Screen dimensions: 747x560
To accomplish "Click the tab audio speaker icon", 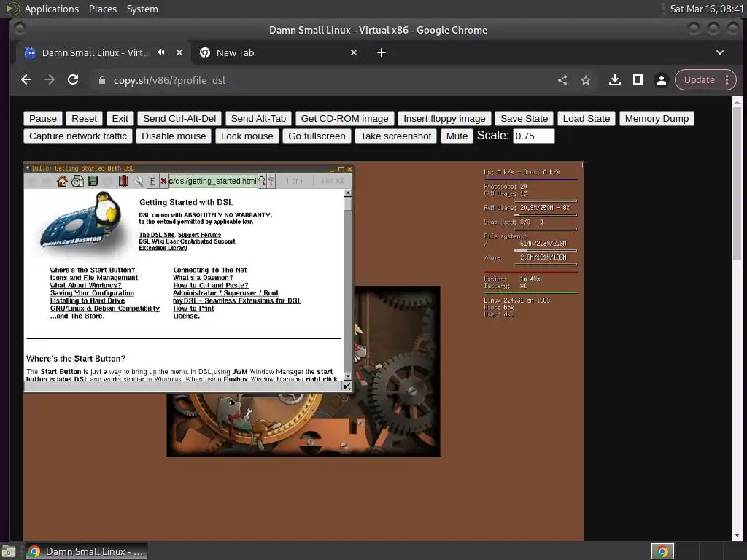I will pyautogui.click(x=161, y=52).
